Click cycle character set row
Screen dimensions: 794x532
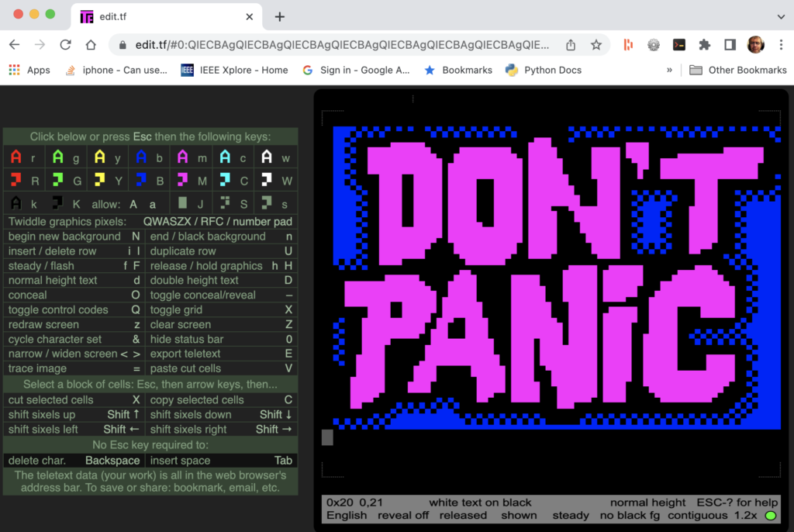click(74, 339)
